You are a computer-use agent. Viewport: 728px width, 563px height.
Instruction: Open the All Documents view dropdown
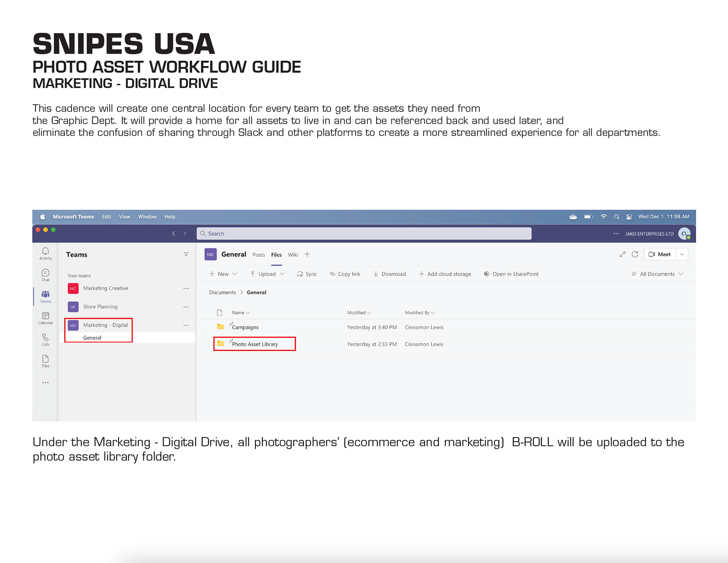657,274
